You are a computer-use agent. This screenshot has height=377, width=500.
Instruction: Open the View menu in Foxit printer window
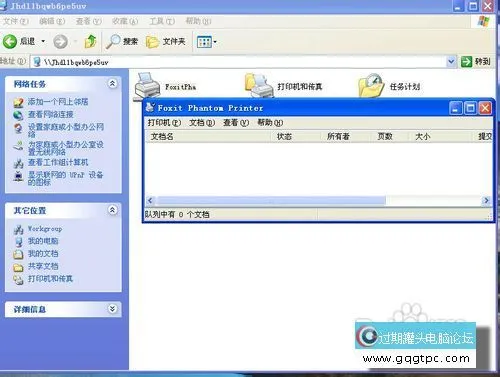[x=236, y=123]
